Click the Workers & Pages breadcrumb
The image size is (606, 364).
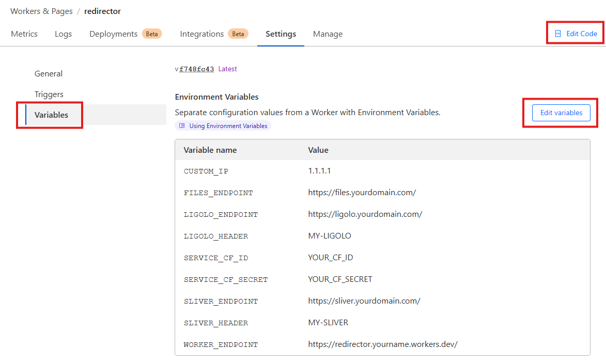[41, 11]
